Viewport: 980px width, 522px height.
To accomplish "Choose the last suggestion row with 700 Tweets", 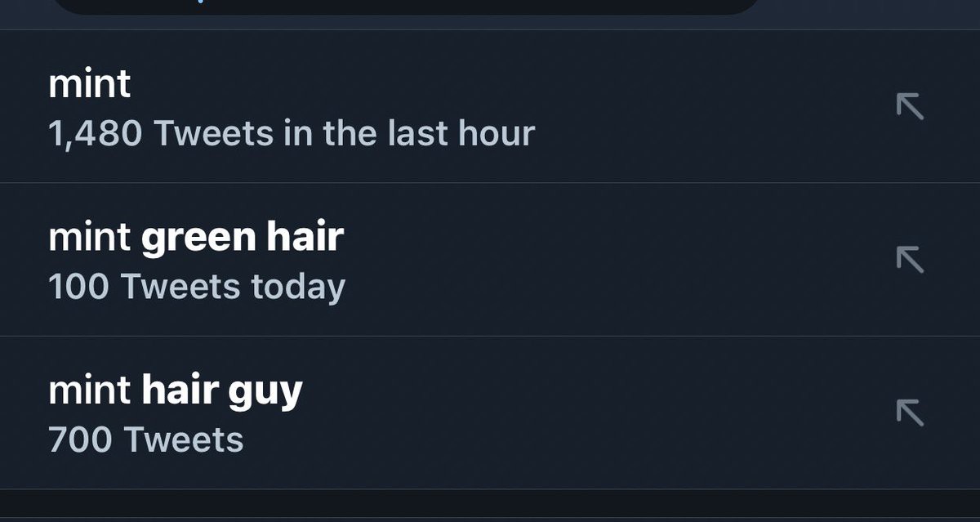I will (x=490, y=413).
